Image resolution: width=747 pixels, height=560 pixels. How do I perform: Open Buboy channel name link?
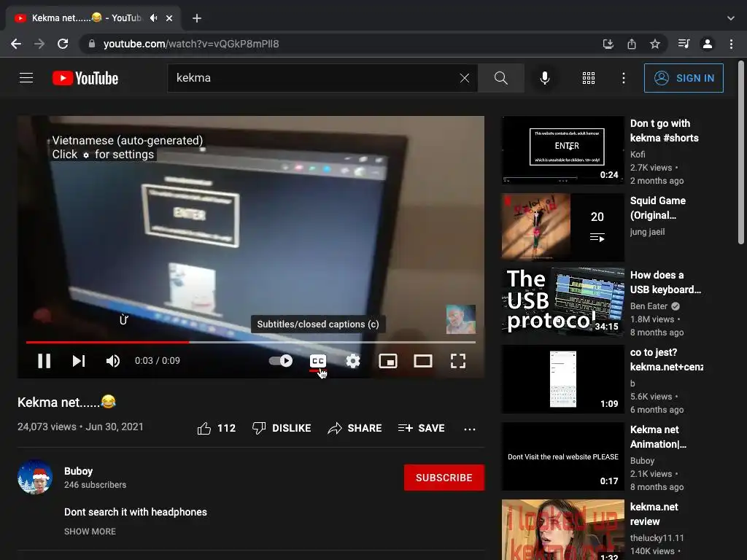pos(78,471)
